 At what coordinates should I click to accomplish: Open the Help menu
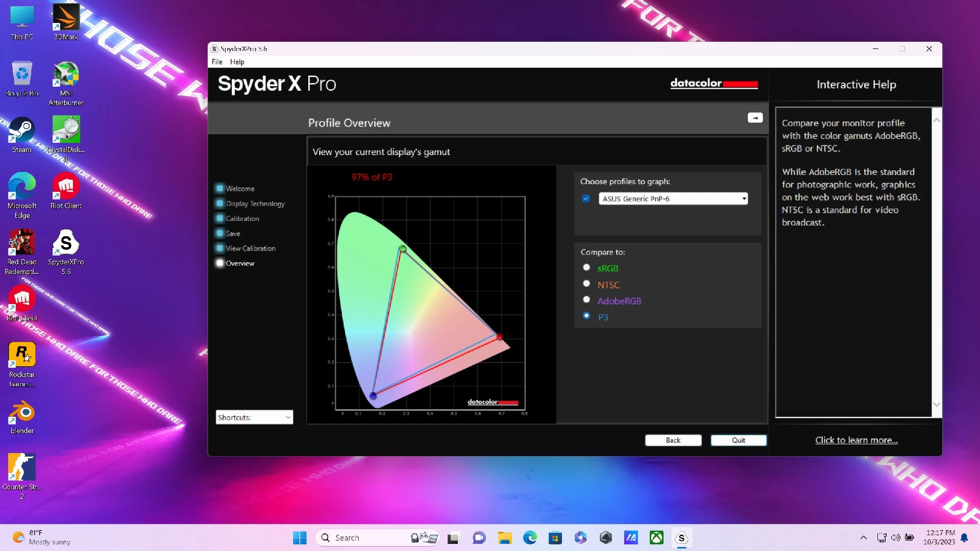click(x=237, y=62)
